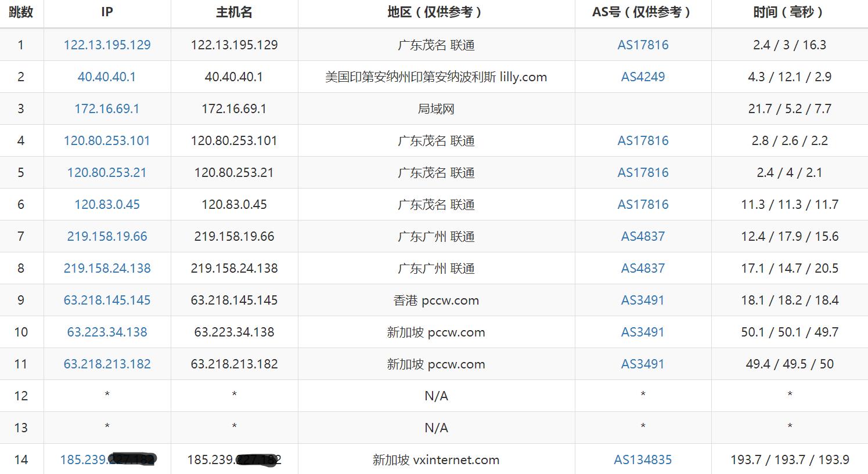This screenshot has height=474, width=868.
Task: Select hostname cell 219.158.19.66
Action: tap(234, 237)
